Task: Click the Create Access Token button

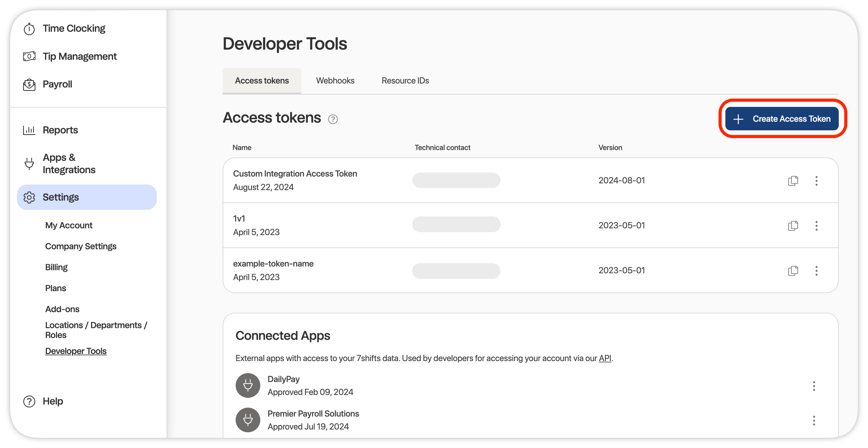Action: 782,119
